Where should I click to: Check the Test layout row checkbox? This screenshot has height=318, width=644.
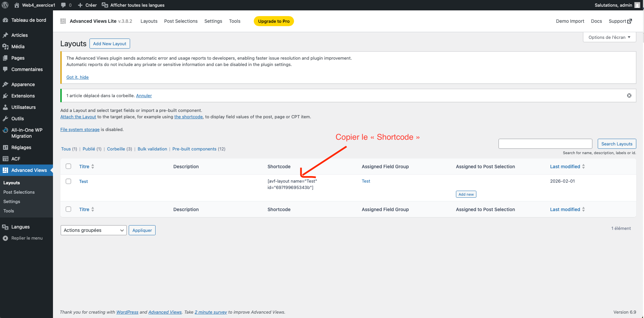pos(68,181)
